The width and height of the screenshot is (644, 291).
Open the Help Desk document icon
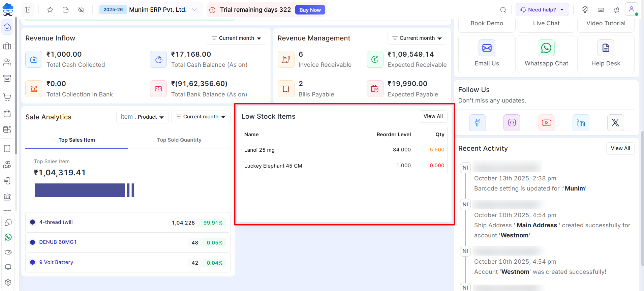606,48
